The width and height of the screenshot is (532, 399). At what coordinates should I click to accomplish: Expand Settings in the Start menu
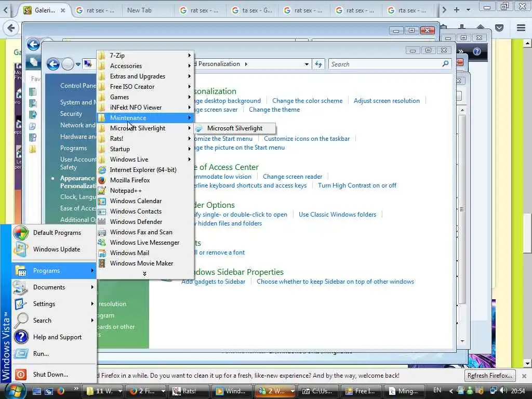coord(54,304)
